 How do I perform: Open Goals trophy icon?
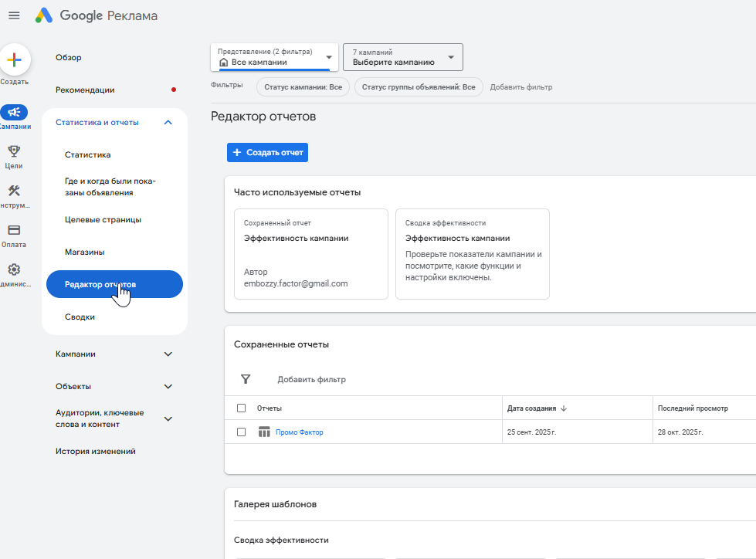pos(14,151)
